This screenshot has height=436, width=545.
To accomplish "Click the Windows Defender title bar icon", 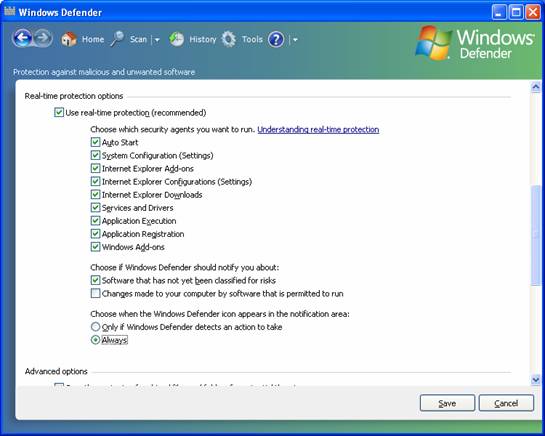I will point(9,11).
